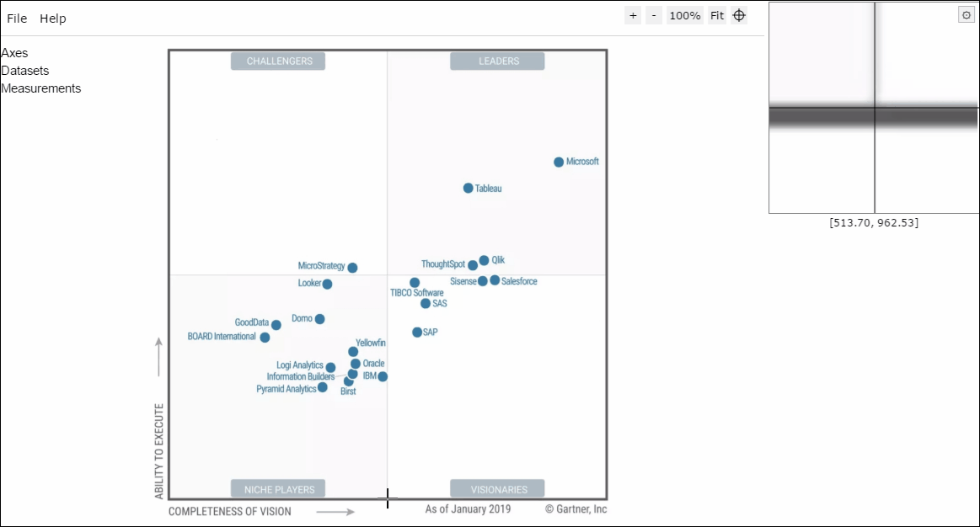Open the Help menu
This screenshot has height=527, width=980.
(52, 19)
